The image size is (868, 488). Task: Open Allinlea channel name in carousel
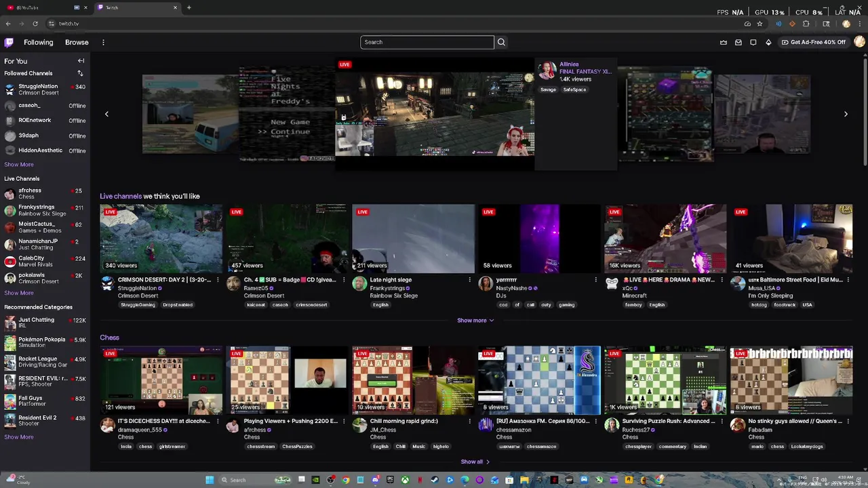tap(569, 64)
